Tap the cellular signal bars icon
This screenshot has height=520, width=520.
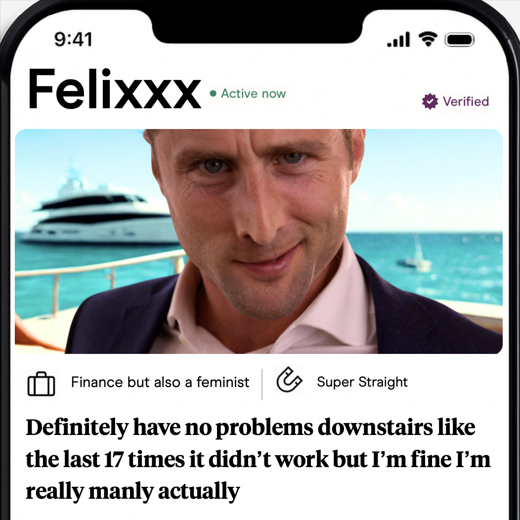coord(398,40)
